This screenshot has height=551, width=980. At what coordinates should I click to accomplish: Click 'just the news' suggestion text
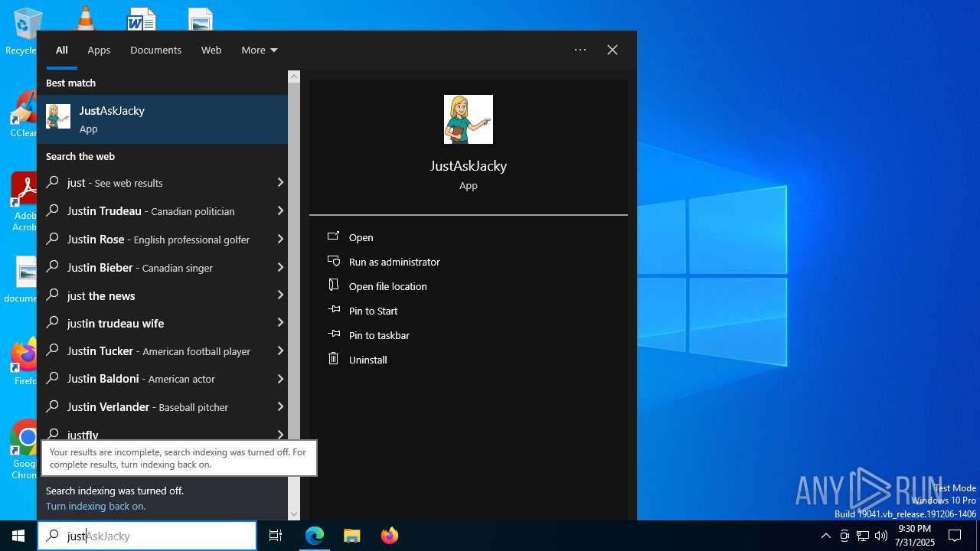click(101, 295)
